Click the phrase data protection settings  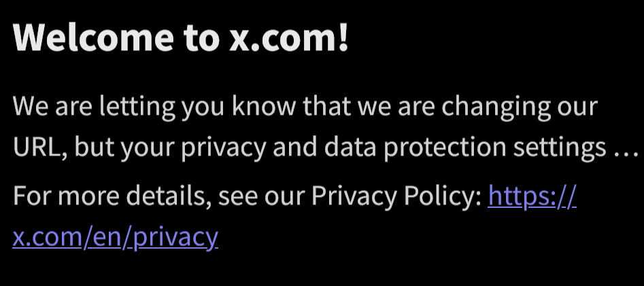465,147
